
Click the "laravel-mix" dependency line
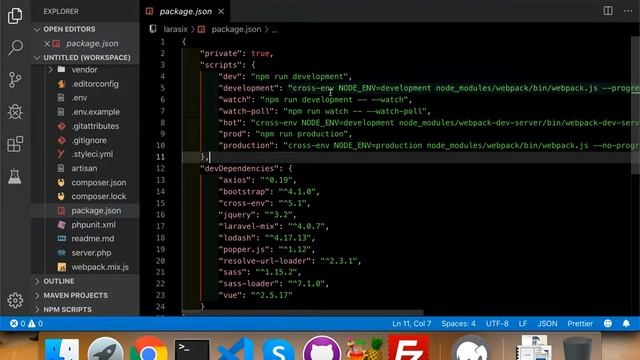click(x=273, y=226)
